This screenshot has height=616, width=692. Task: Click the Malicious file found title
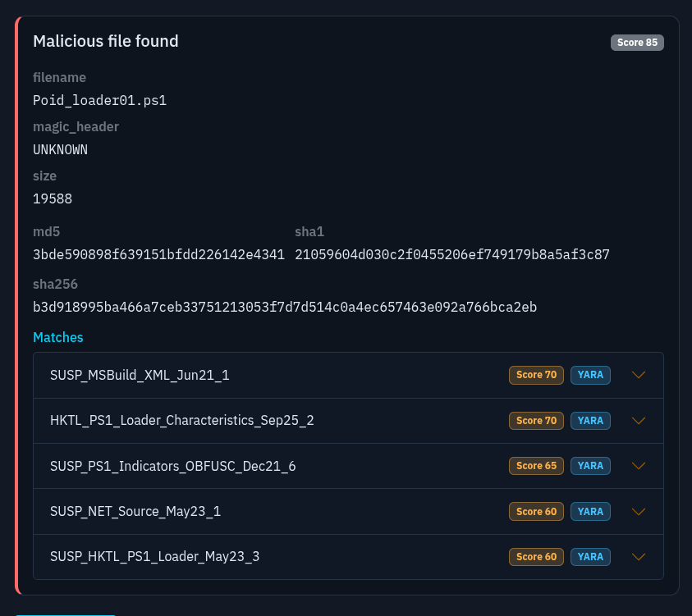[x=105, y=41]
